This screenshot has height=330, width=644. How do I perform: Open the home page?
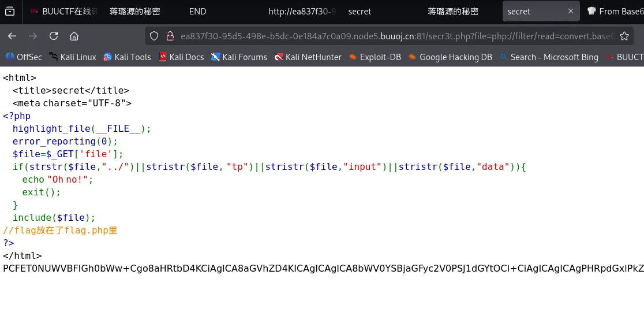(74, 36)
